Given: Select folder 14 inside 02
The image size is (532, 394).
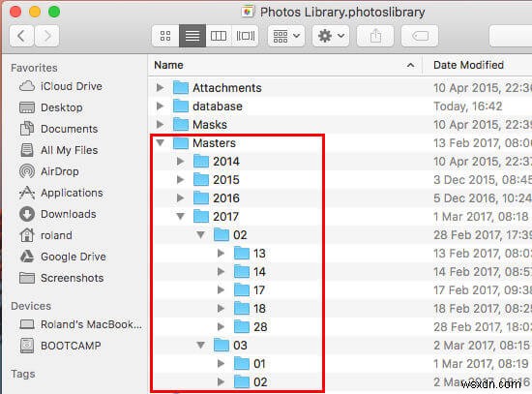Looking at the screenshot, I should [250, 271].
